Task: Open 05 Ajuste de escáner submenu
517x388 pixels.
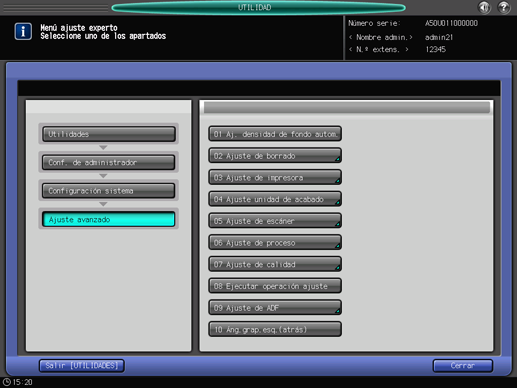Action: (x=275, y=221)
